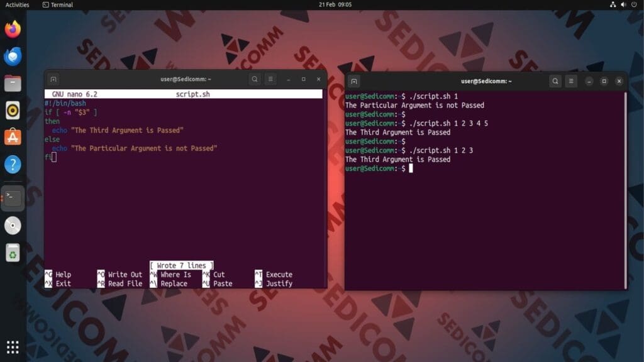Open the Terminal app menu in top bar
Image resolution: width=644 pixels, height=362 pixels.
pos(57,4)
